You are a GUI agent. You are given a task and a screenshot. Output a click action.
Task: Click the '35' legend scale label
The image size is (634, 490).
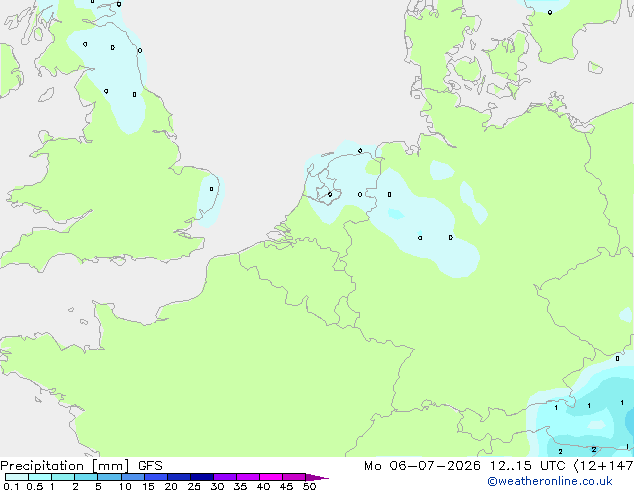point(240,486)
